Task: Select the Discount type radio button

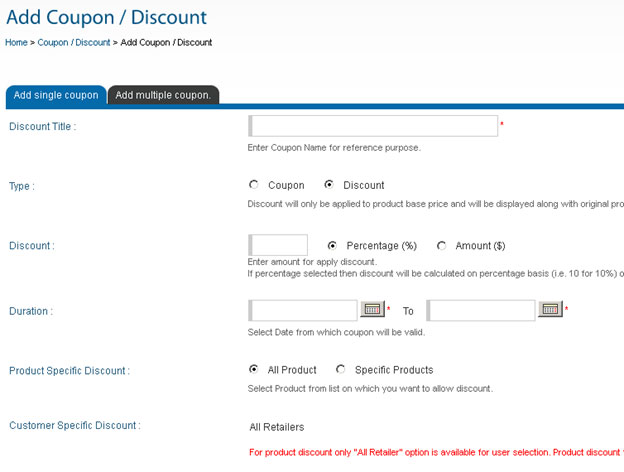Action: tap(329, 185)
